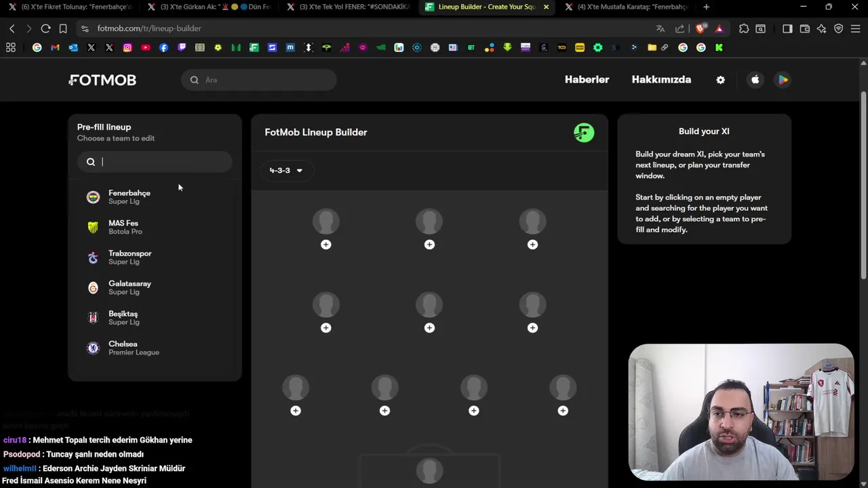Open the Apple App Store icon link
Image resolution: width=868 pixels, height=488 pixels.
755,80
